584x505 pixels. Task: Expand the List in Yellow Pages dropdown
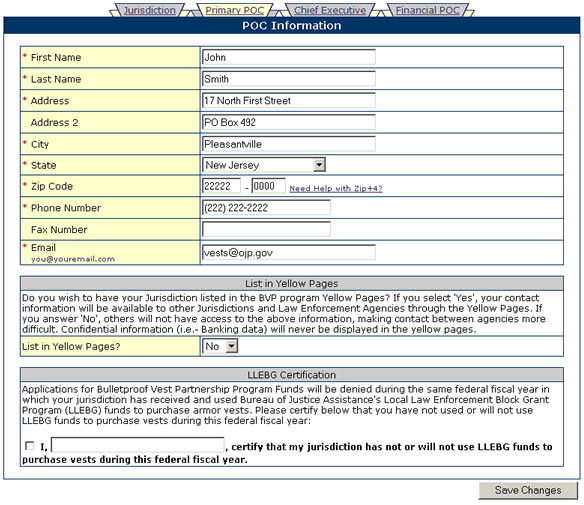coord(220,346)
